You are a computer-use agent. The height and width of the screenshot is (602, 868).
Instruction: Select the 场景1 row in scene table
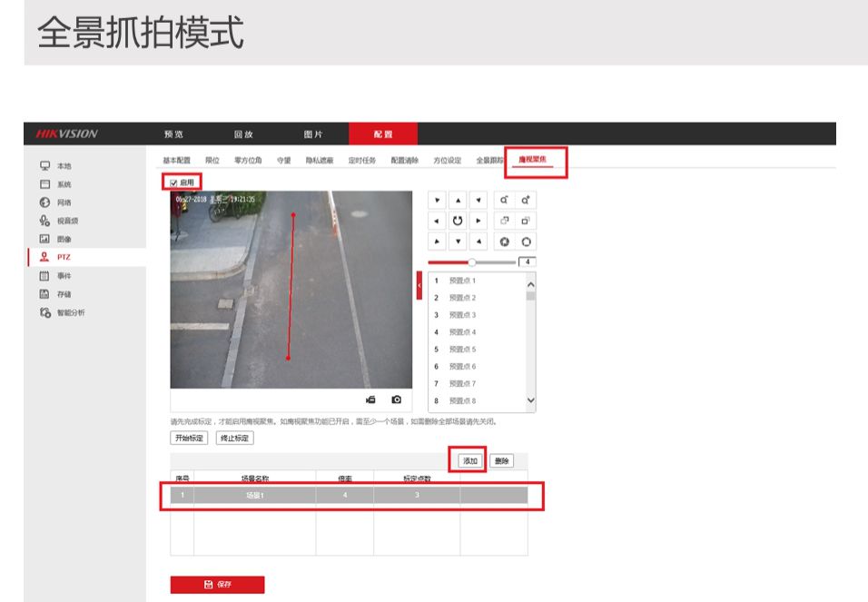pos(349,496)
